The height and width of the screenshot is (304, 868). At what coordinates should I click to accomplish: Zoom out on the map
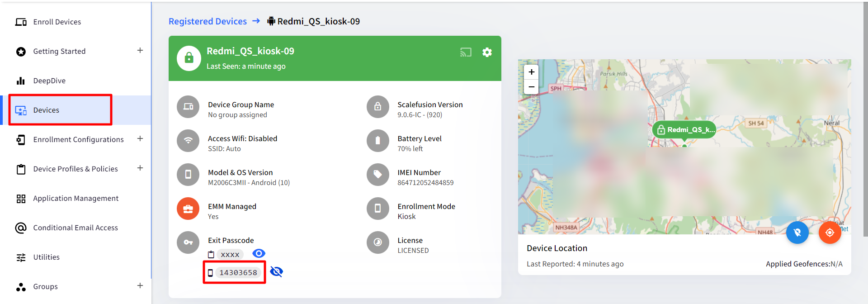coord(531,87)
